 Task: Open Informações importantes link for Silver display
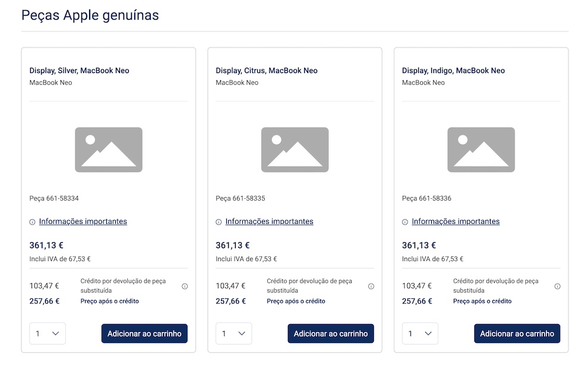pos(83,222)
